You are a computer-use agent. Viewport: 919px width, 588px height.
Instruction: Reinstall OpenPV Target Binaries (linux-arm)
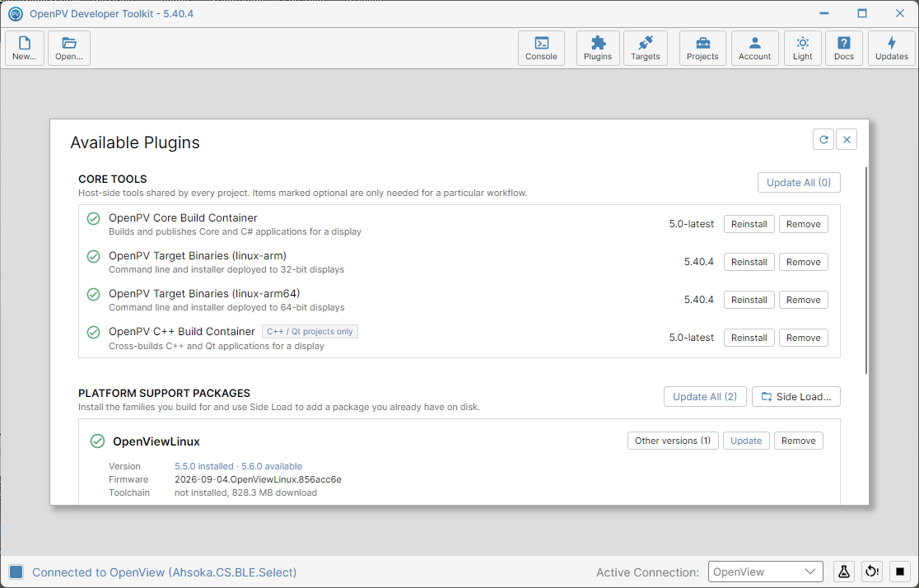(x=749, y=262)
